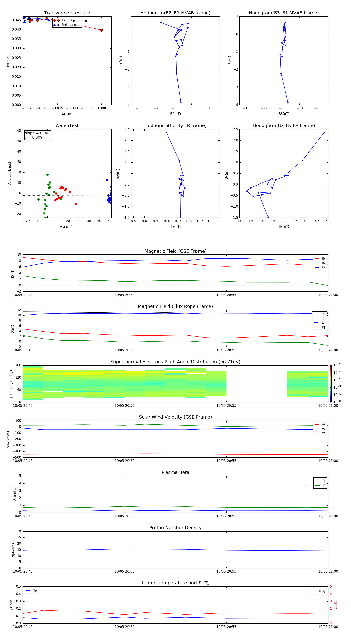Click the 'Hodogram(Bz_By FR frame)' title
The width and height of the screenshot is (351, 644).
pyautogui.click(x=175, y=125)
